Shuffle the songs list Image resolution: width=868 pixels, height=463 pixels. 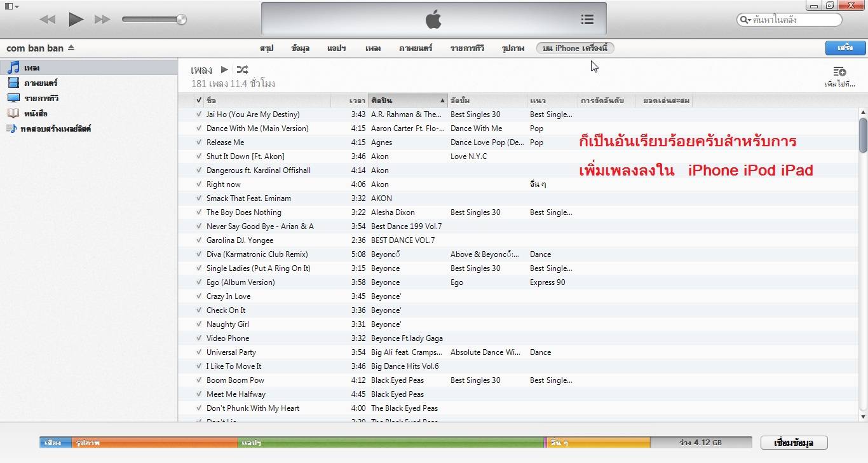click(242, 69)
